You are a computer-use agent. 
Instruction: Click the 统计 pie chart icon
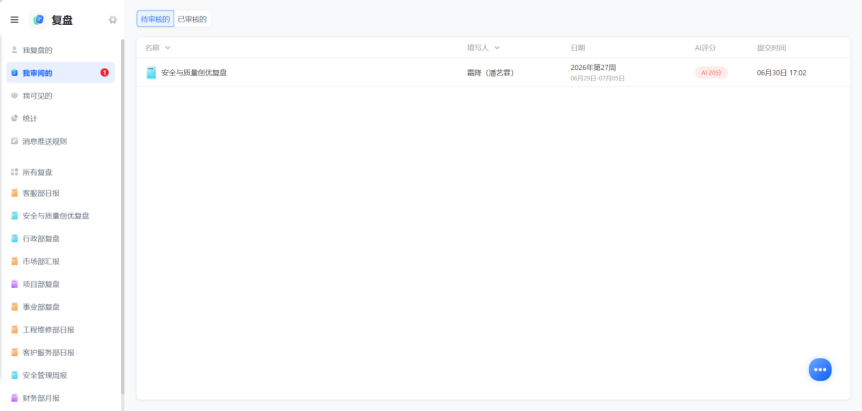click(x=15, y=118)
